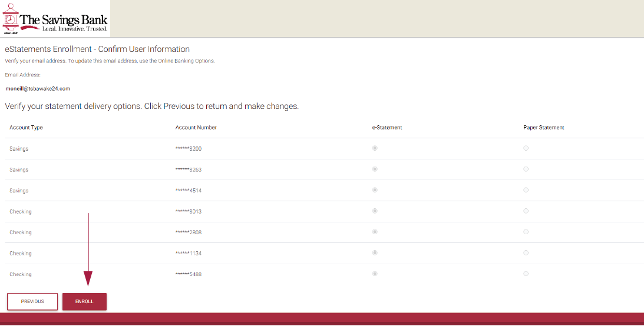Select Paper Statement for Savings account ending 4514

526,190
